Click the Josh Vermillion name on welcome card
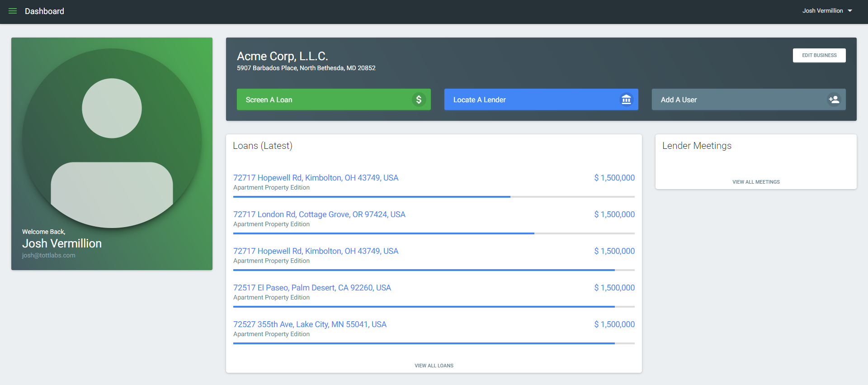The height and width of the screenshot is (385, 868). click(62, 243)
